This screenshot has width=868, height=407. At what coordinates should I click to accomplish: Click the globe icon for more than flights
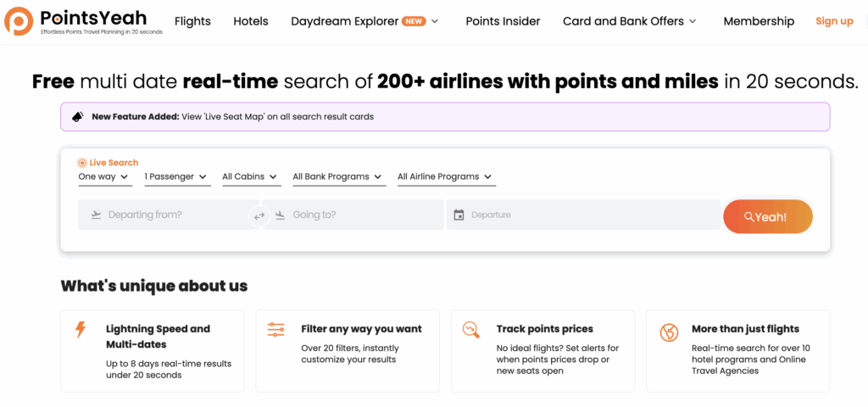coord(669,332)
